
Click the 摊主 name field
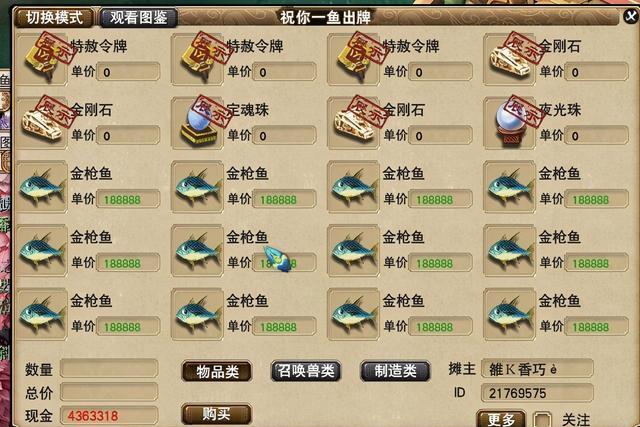(x=537, y=369)
